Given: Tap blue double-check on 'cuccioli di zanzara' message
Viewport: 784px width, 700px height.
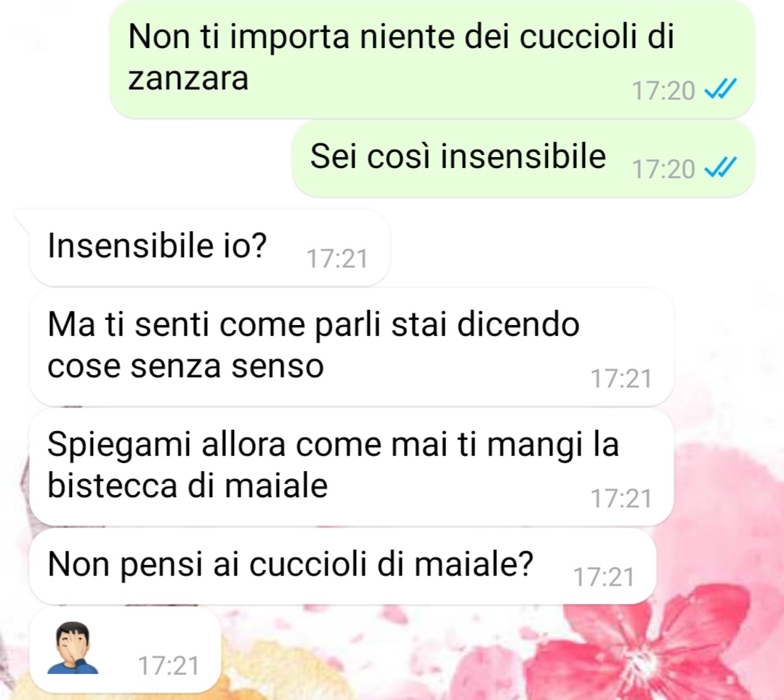Looking at the screenshot, I should [720, 89].
